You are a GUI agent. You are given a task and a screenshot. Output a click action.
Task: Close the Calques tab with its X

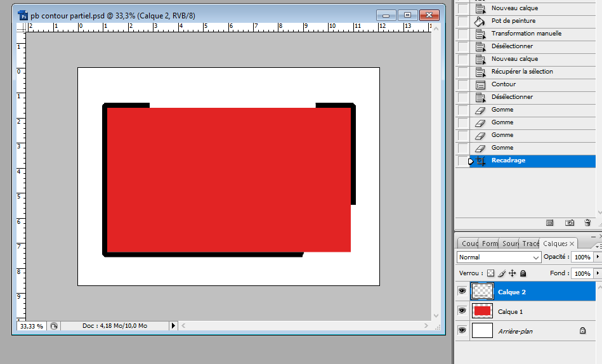(x=572, y=244)
